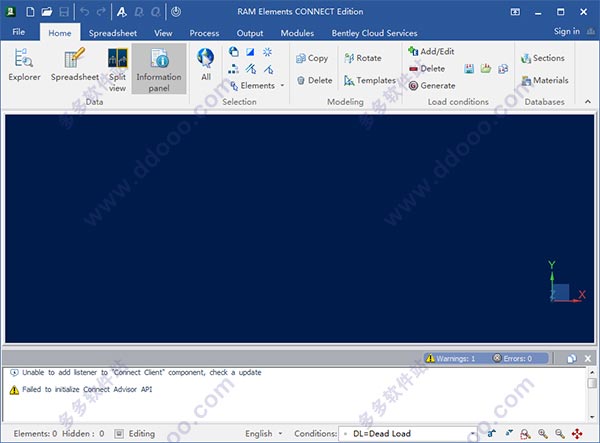Open the Materials database
Viewport: 600px width, 443px height.
(x=545, y=80)
